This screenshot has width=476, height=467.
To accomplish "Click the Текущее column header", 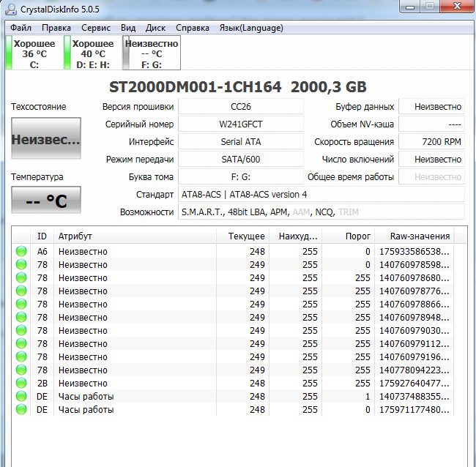I will coord(242,236).
